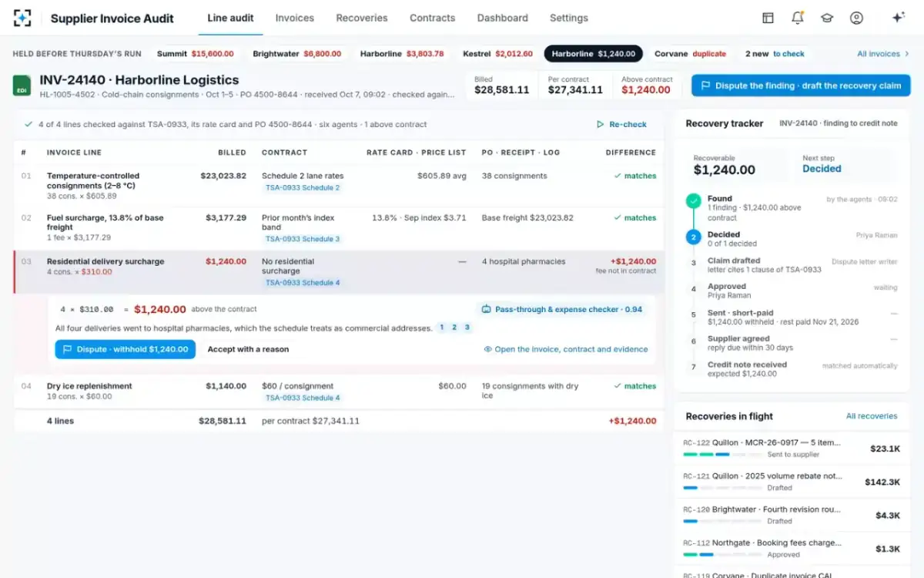Click the Credit note received step
Image resolution: width=924 pixels, height=578 pixels.
pyautogui.click(x=792, y=369)
